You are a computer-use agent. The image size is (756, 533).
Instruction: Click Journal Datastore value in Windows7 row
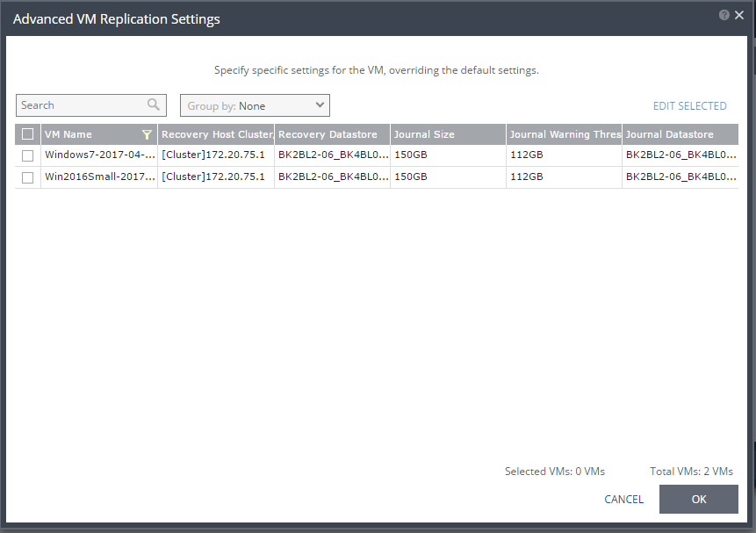[x=680, y=155]
